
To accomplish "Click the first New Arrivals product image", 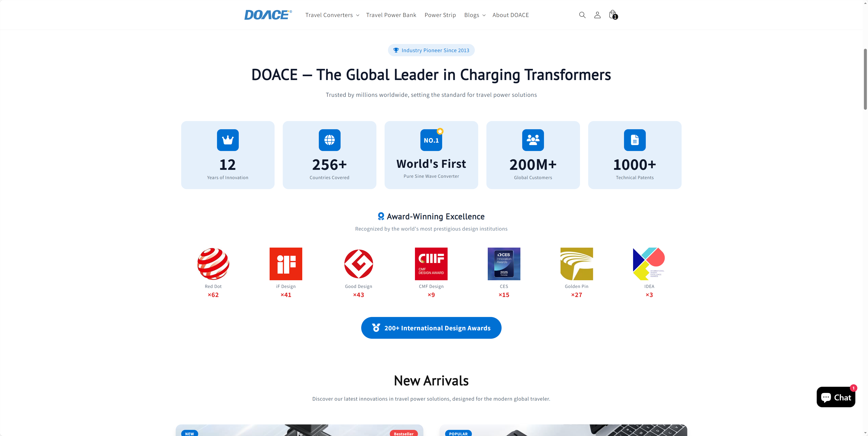I will [299, 430].
